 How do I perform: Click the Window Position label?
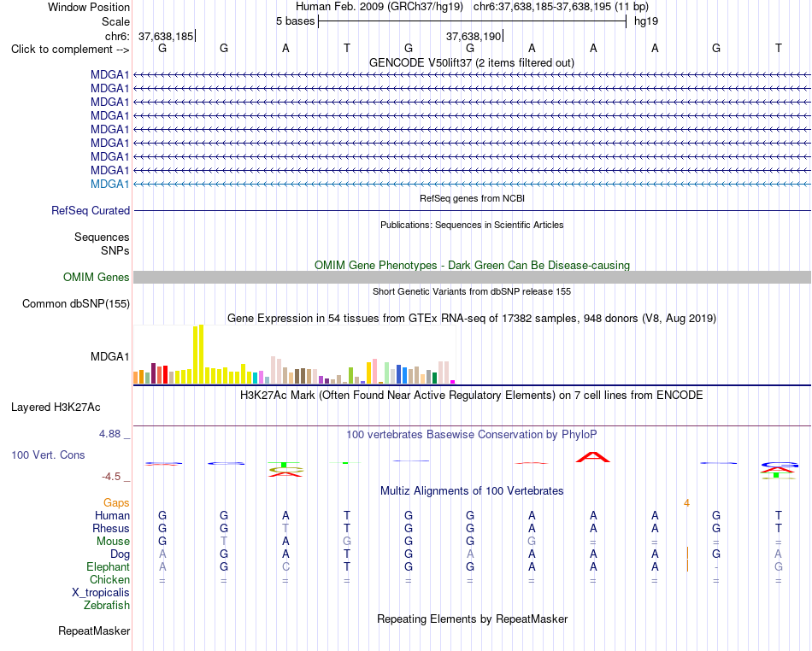point(89,7)
